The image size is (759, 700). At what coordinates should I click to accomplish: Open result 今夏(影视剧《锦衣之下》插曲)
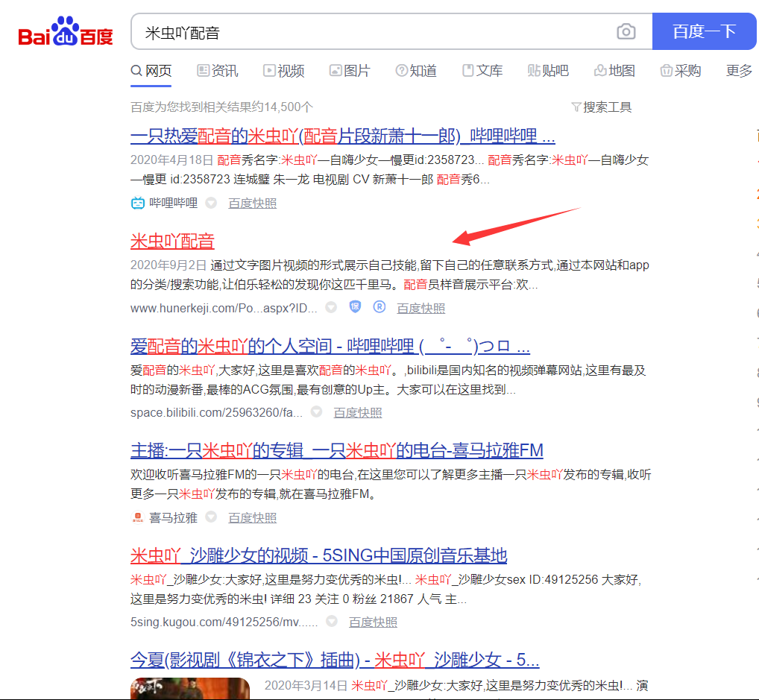335,660
